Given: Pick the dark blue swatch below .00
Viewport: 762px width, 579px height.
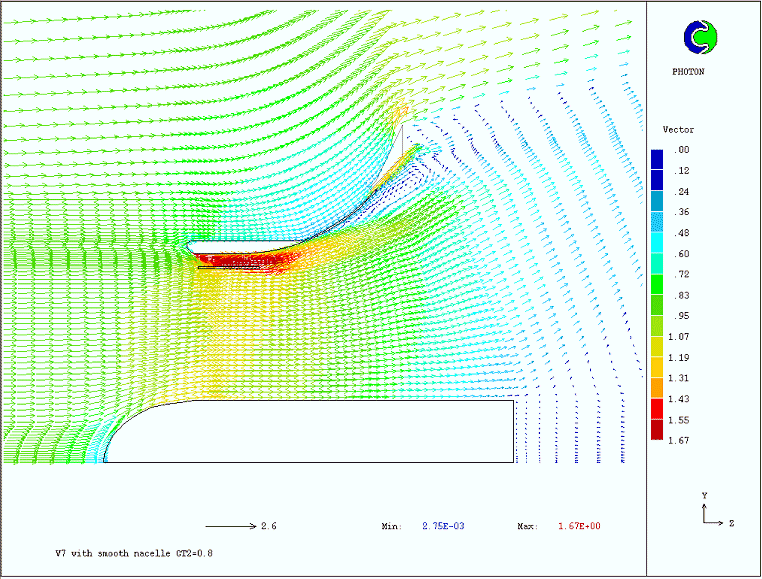Looking at the screenshot, I should 657,158.
